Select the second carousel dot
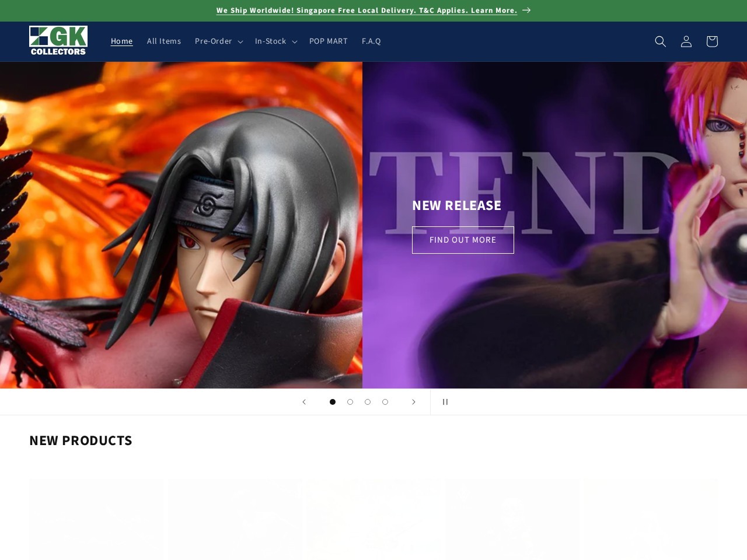747x560 pixels. [x=350, y=402]
